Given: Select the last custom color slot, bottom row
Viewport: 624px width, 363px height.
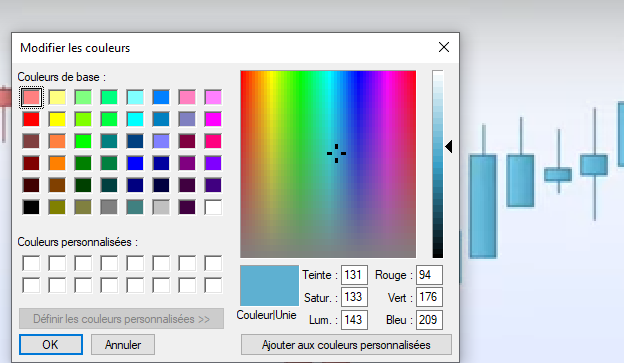Looking at the screenshot, I should click(213, 285).
